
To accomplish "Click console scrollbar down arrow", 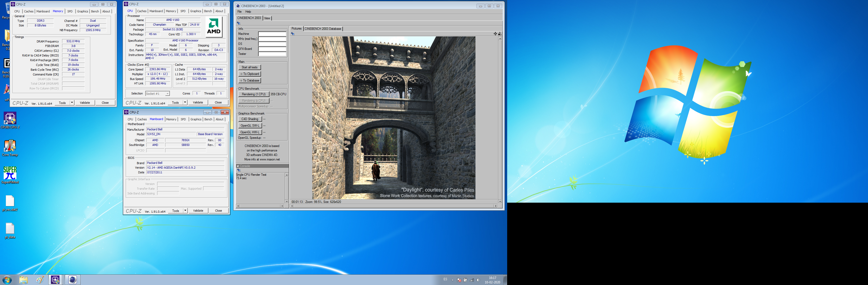I will [287, 202].
